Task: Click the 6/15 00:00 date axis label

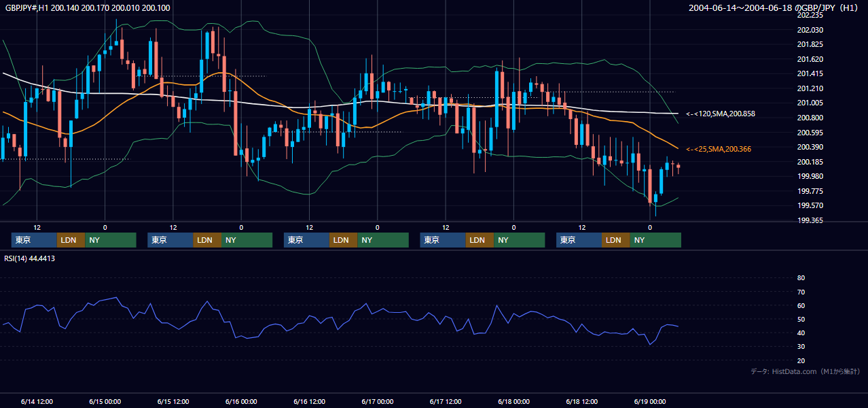Action: coord(105,402)
